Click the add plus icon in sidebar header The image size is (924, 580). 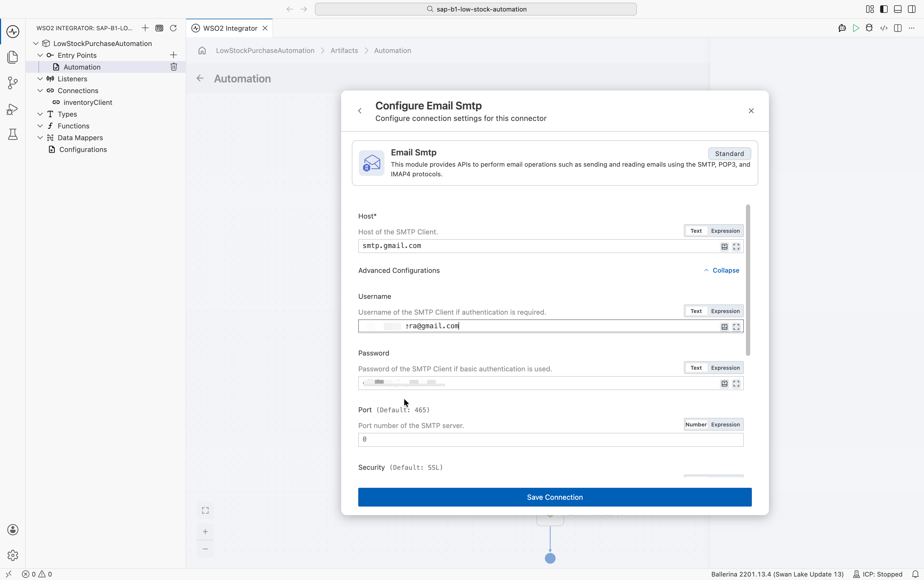click(145, 28)
